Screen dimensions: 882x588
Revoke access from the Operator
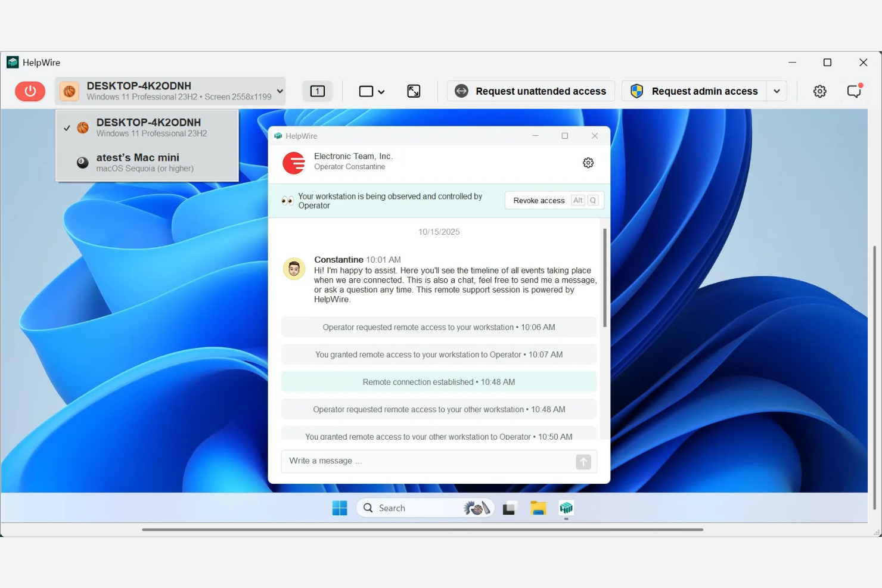538,200
